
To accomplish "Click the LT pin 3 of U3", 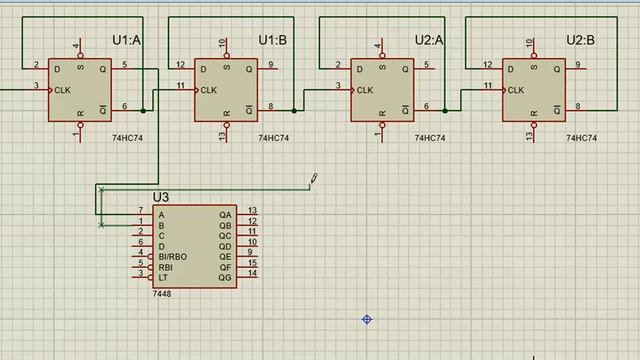I will pyautogui.click(x=142, y=278).
